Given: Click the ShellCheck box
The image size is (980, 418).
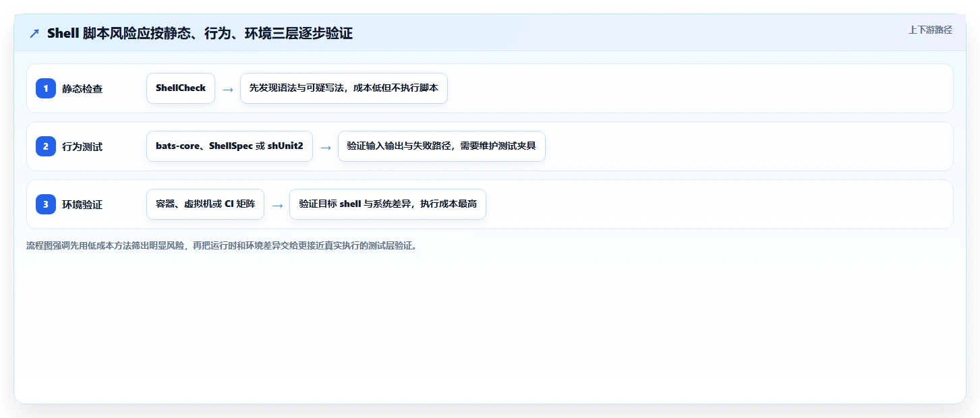Looking at the screenshot, I should [x=181, y=88].
